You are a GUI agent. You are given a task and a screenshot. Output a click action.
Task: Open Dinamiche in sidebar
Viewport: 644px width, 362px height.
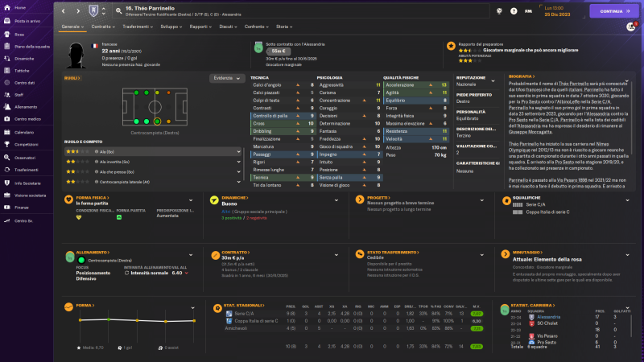(24, 59)
